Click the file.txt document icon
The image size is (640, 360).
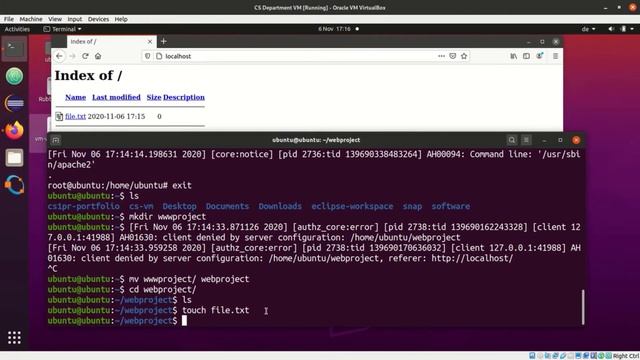(x=59, y=116)
